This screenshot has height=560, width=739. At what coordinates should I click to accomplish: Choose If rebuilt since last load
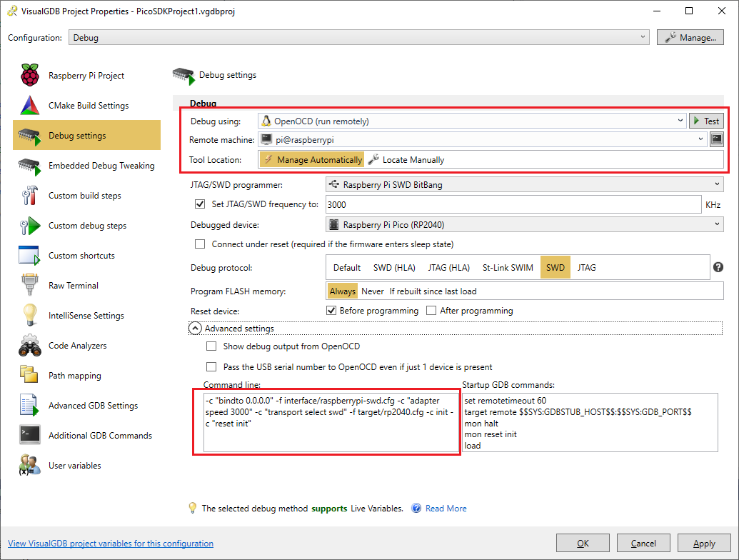(x=433, y=291)
